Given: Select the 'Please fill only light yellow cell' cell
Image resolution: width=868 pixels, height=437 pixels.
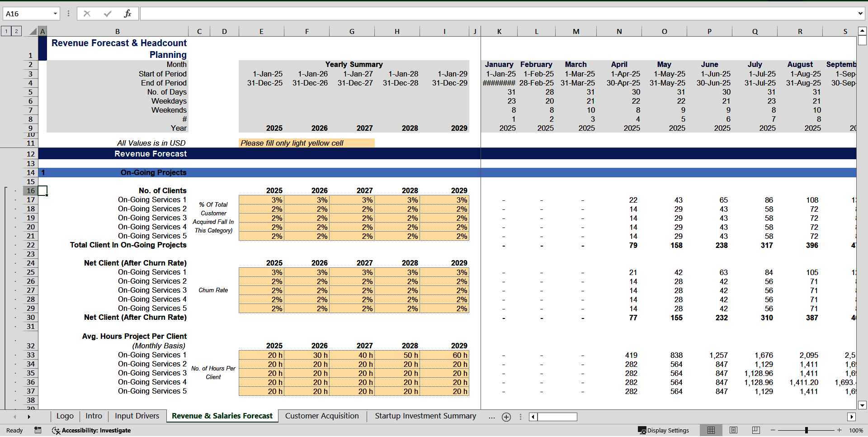Looking at the screenshot, I should 307,143.
